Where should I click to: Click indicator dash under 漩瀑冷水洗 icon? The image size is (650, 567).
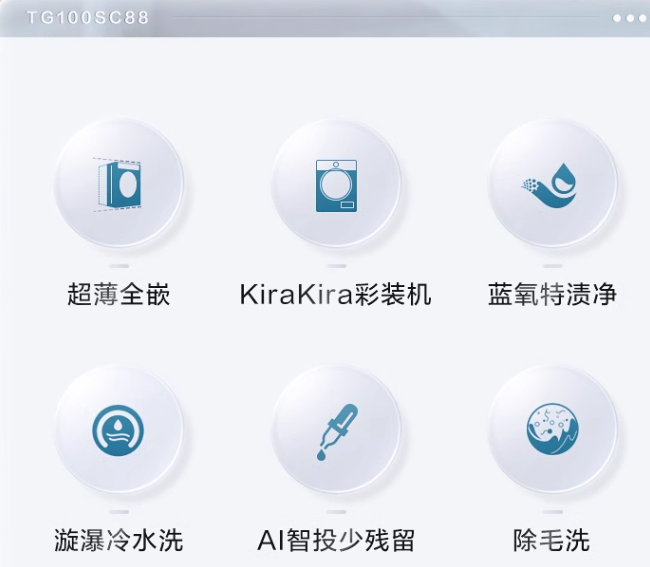point(119,512)
